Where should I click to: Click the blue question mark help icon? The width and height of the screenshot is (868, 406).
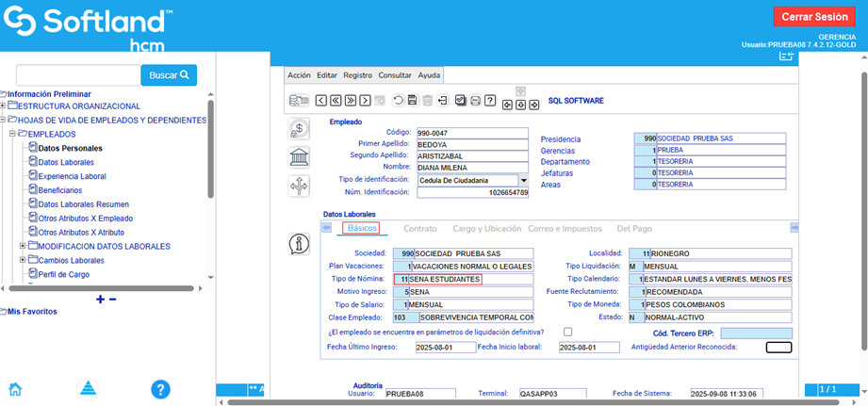pyautogui.click(x=160, y=389)
